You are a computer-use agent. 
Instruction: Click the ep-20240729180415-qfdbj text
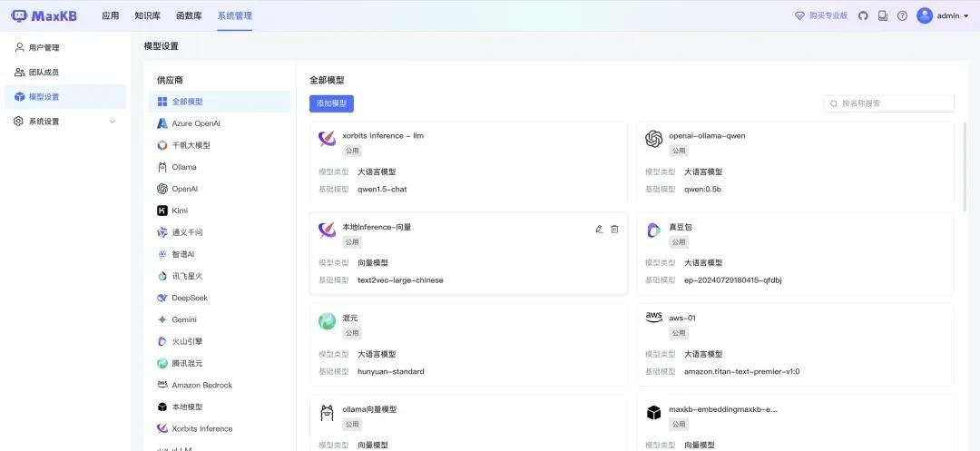[x=733, y=280]
